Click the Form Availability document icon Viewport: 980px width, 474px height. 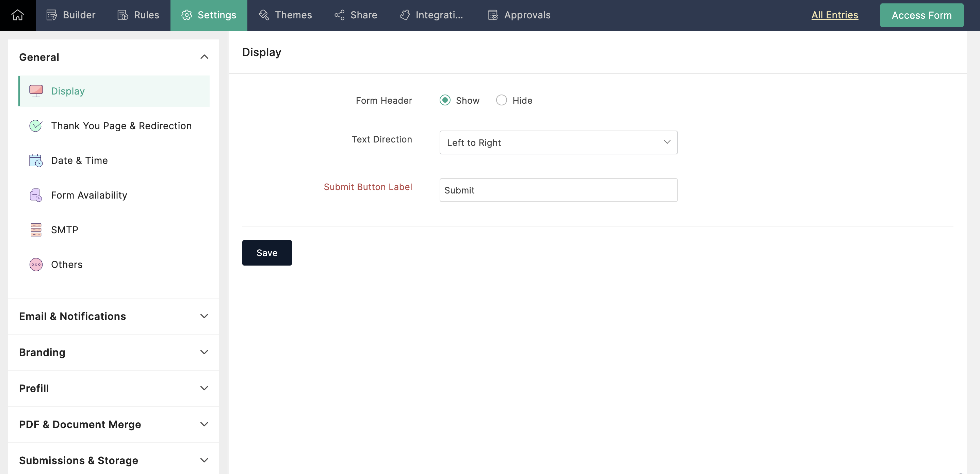click(36, 195)
